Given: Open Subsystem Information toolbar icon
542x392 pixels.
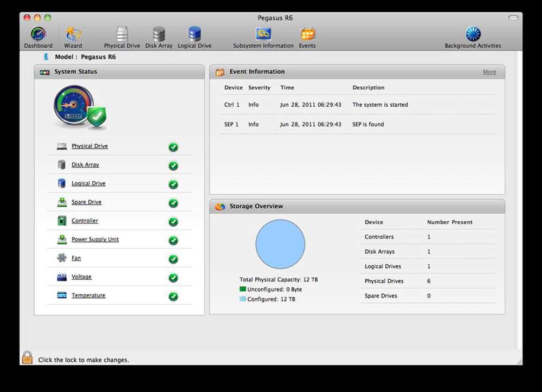Looking at the screenshot, I should 263,34.
